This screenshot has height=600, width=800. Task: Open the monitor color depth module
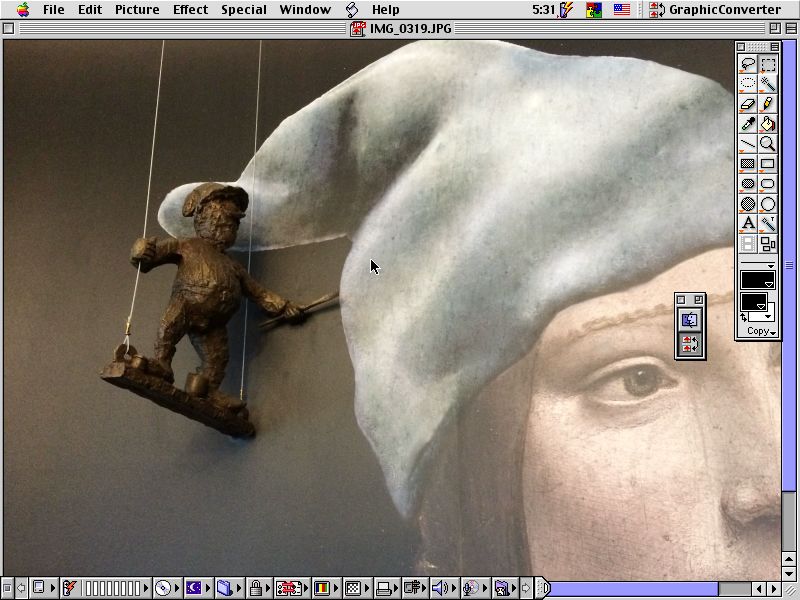click(326, 588)
